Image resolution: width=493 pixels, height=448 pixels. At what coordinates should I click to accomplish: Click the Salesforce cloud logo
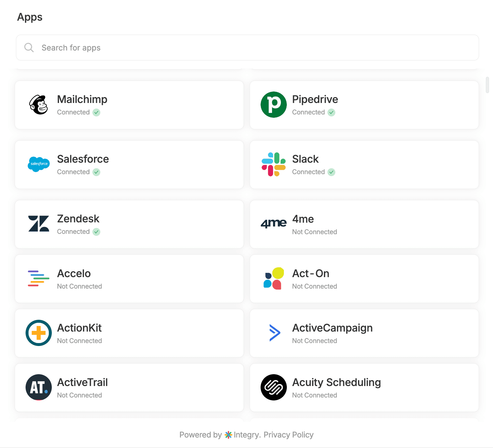click(39, 164)
